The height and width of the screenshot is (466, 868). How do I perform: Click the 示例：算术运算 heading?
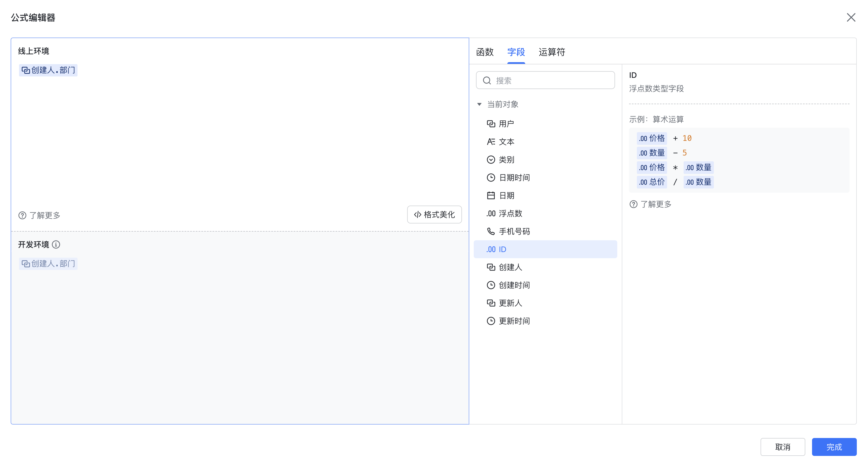656,119
